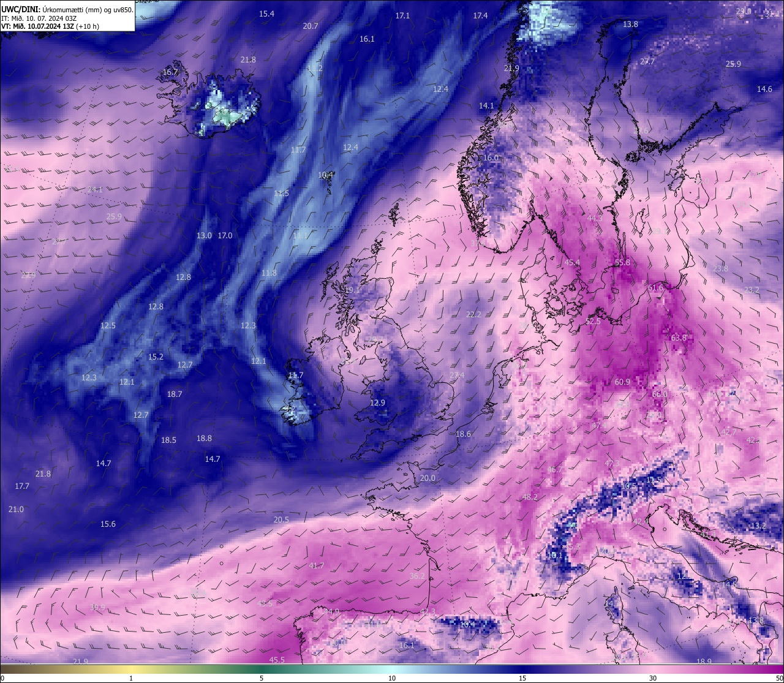
Task: Click the 15.6 value in southwest Atlantic
Action: coord(108,524)
